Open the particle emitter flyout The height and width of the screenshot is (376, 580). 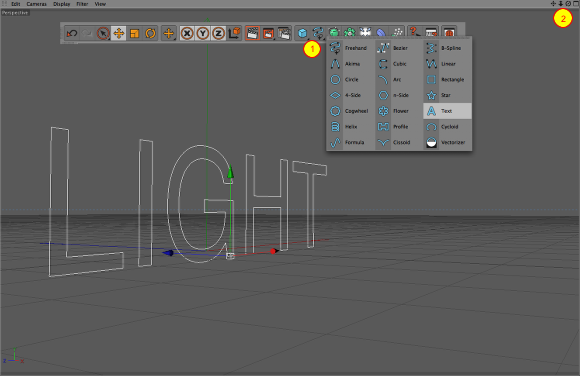397,32
